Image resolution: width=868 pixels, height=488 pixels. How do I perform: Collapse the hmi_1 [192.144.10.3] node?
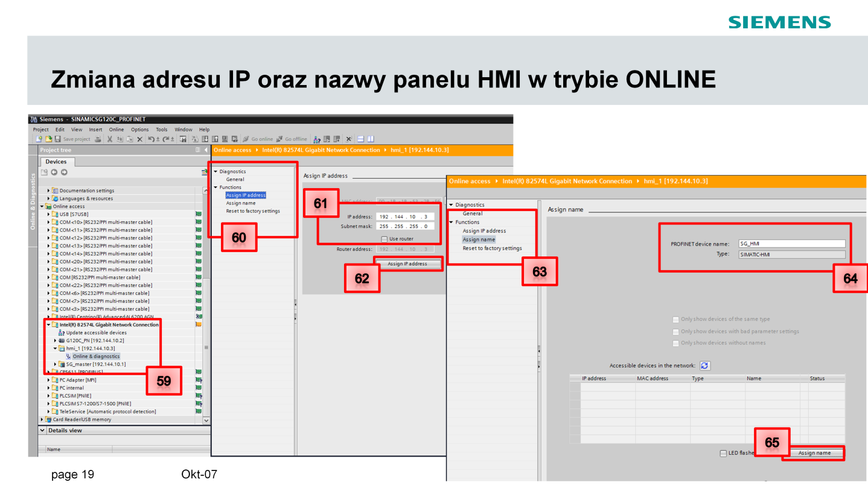pyautogui.click(x=55, y=348)
